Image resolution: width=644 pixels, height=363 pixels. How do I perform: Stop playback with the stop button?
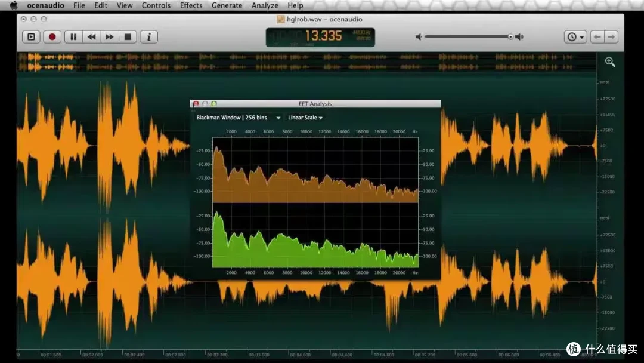tap(128, 37)
